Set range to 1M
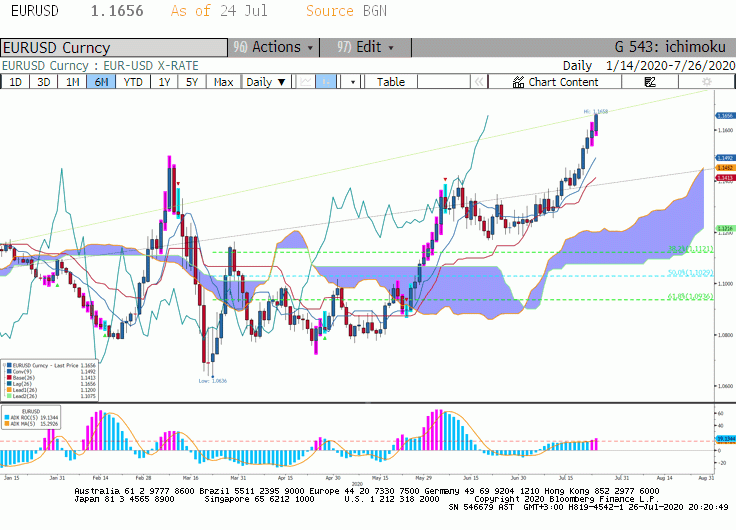This screenshot has width=736, height=530. [x=72, y=82]
